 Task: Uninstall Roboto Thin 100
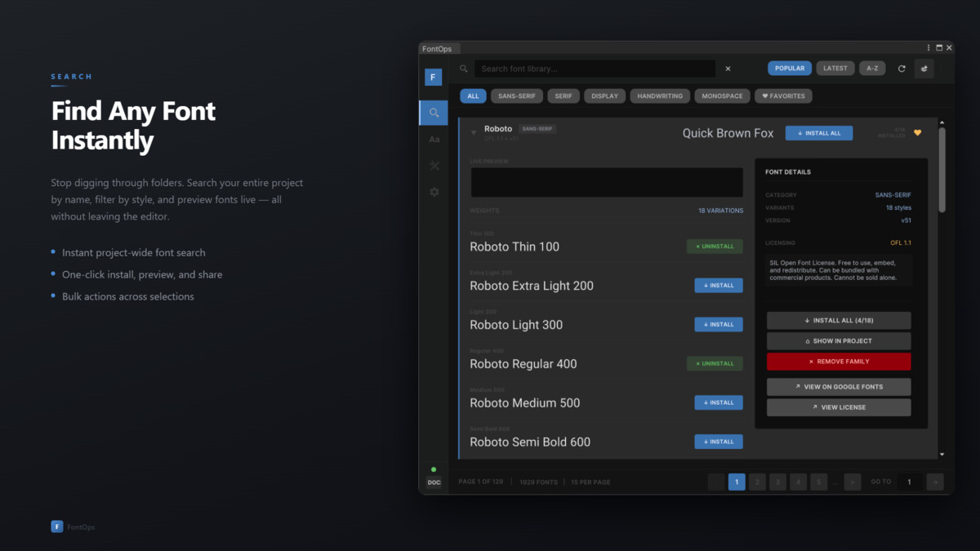(x=715, y=247)
